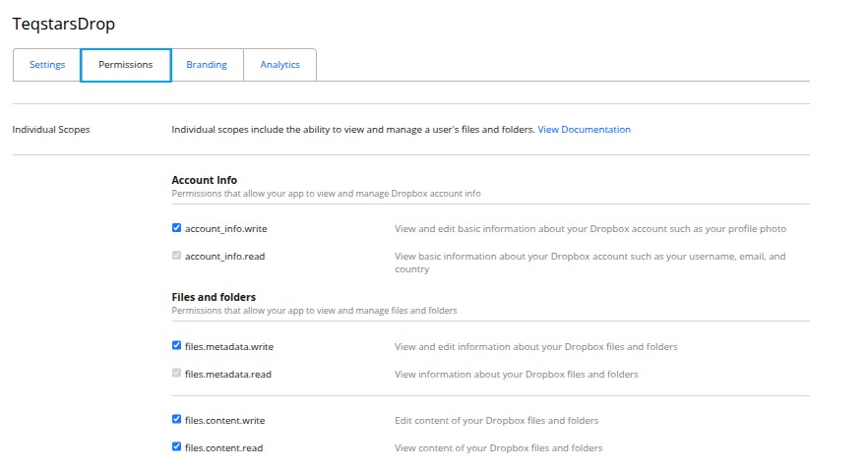
Task: Click 'View and edit information about your Dropbox files'
Action: click(x=535, y=347)
